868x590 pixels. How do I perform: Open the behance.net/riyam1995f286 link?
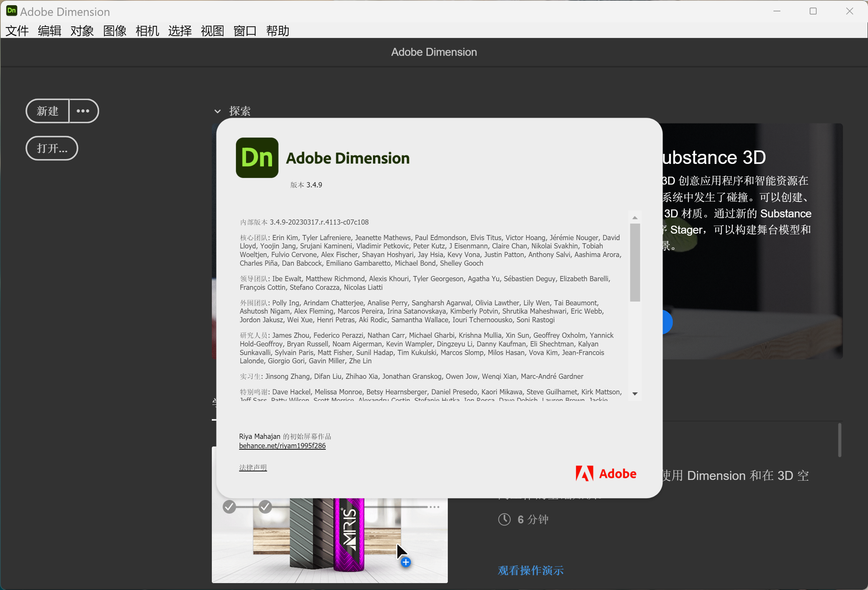(282, 445)
